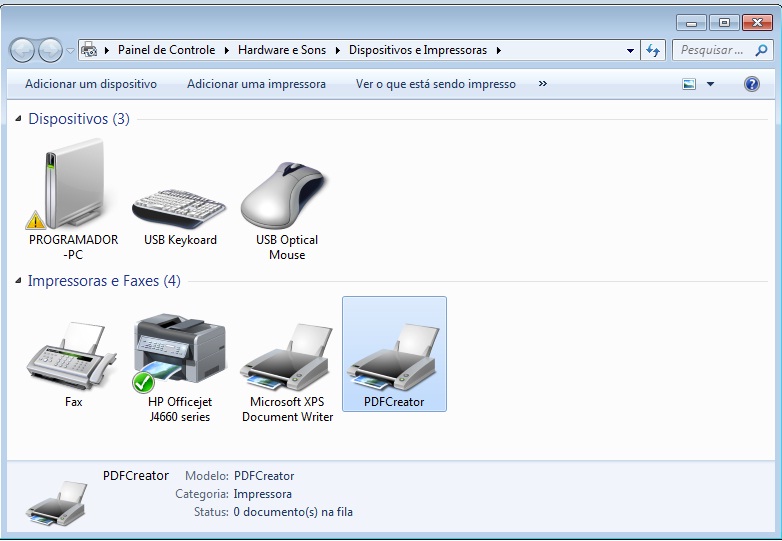
Task: Click the USB Keyboard label text
Action: click(x=180, y=240)
